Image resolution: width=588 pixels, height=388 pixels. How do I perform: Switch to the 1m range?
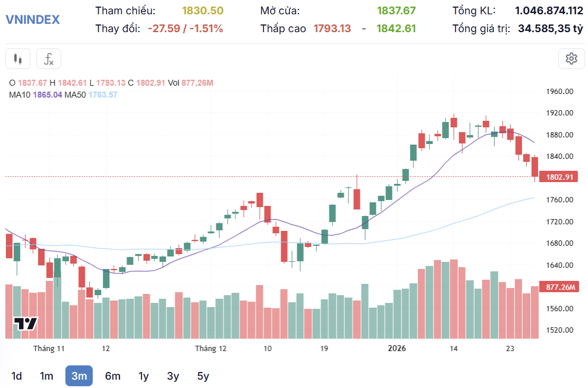coord(46,376)
